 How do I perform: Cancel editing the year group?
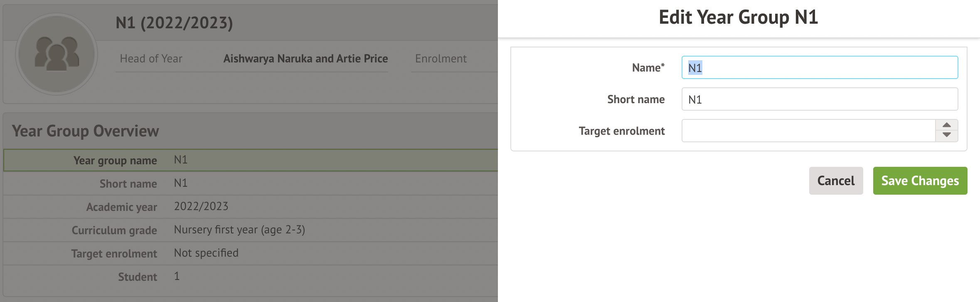click(x=835, y=181)
